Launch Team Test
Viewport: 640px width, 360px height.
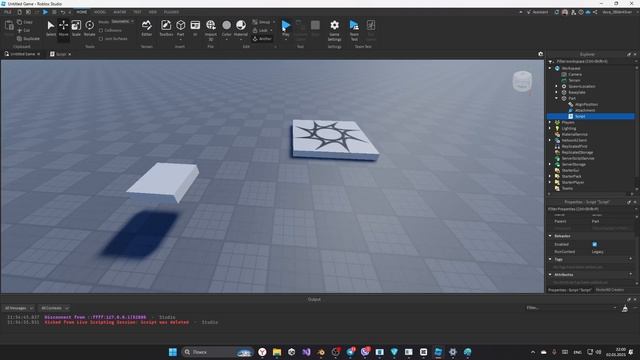pos(354,30)
